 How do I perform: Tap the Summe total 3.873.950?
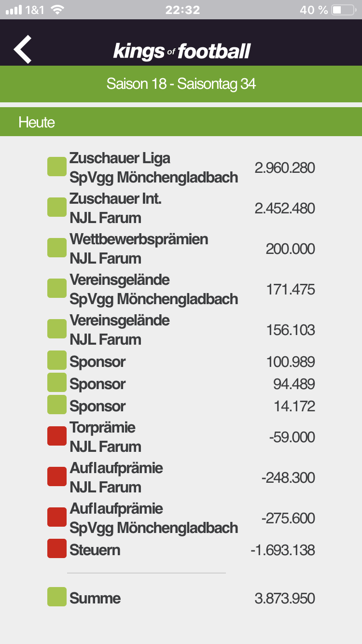click(x=285, y=599)
